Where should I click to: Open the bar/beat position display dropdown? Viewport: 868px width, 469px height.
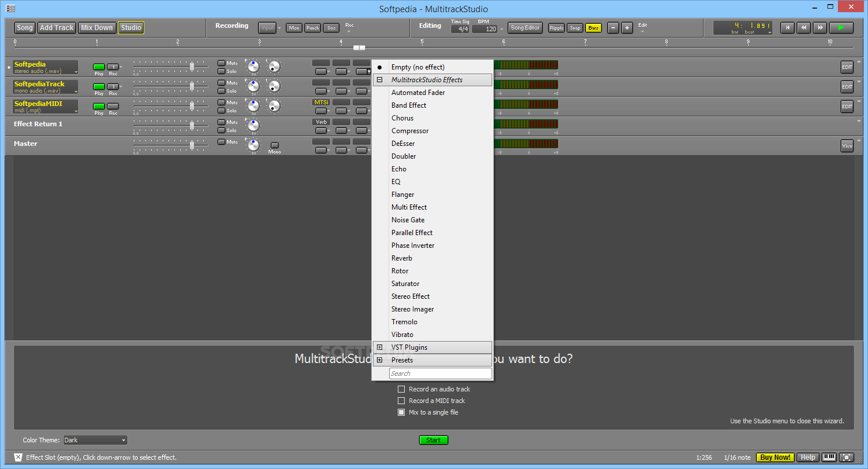pyautogui.click(x=770, y=32)
